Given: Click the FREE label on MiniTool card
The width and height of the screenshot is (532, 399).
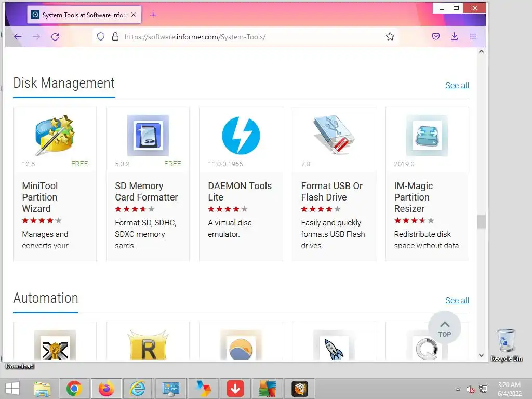Looking at the screenshot, I should [79, 164].
